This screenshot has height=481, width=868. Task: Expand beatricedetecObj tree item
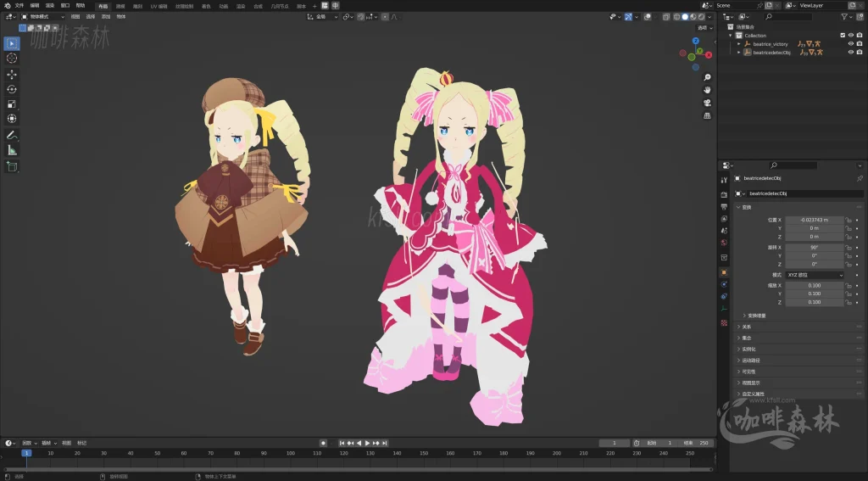coord(739,52)
